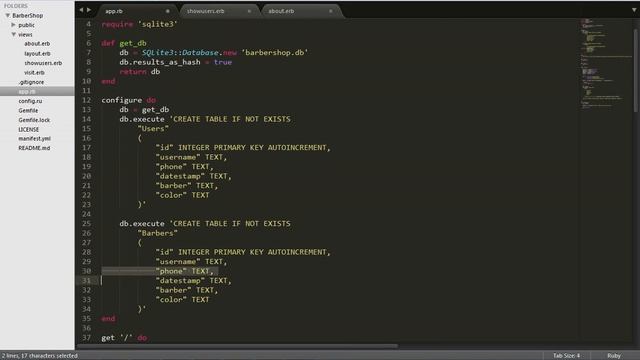Click on "Barbers" table name
This screenshot has width=640, height=360.
[x=158, y=233]
